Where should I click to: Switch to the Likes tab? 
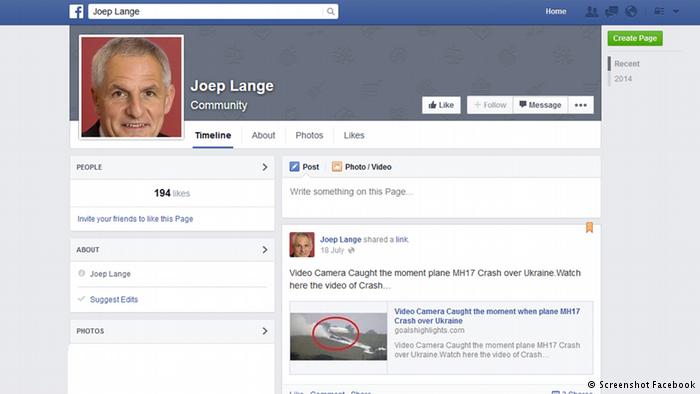(x=354, y=135)
